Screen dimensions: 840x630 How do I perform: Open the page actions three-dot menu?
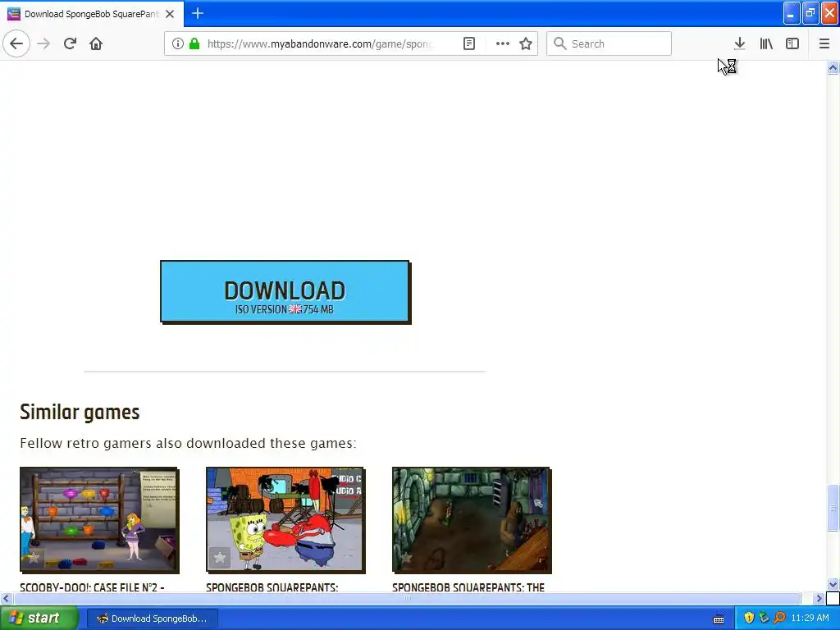coord(502,43)
